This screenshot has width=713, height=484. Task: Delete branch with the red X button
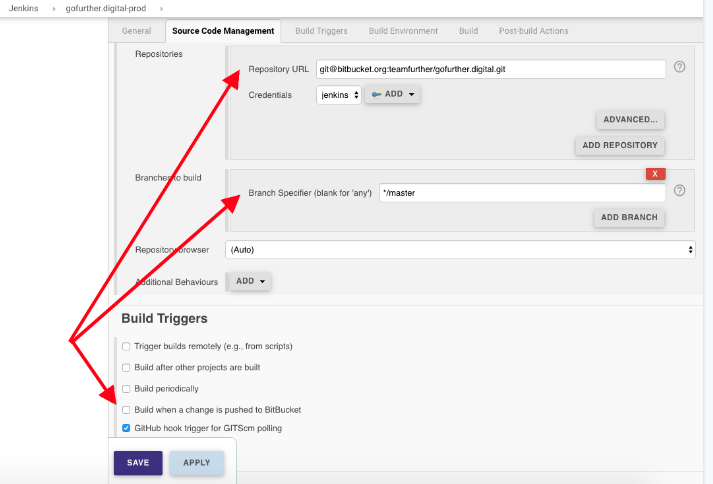coord(655,173)
